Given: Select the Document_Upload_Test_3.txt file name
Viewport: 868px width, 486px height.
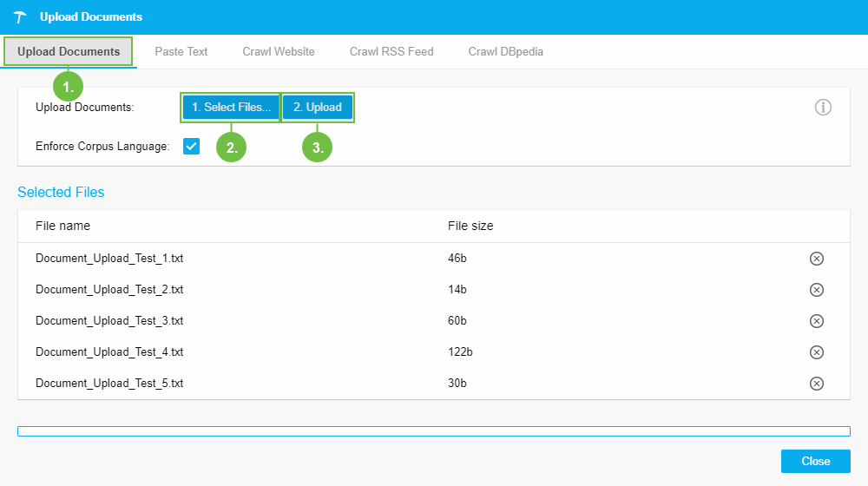Looking at the screenshot, I should 109,321.
